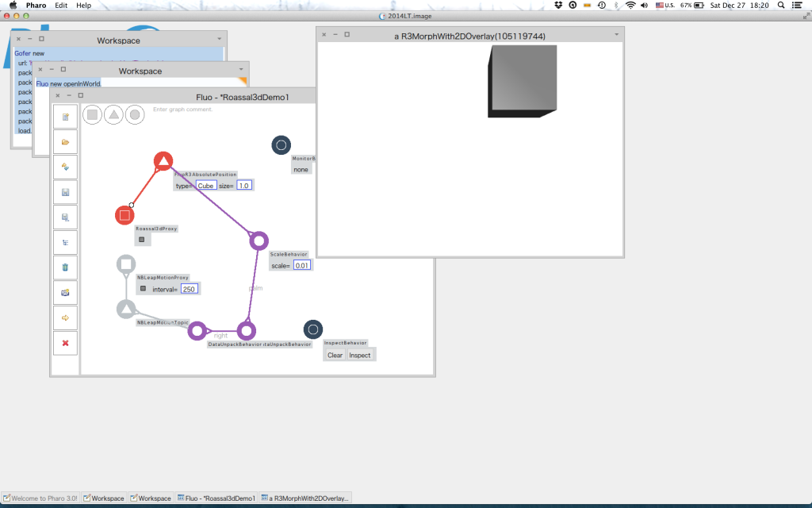Click the new graph document icon in Fluo sidebar
The height and width of the screenshot is (508, 812).
[65, 117]
